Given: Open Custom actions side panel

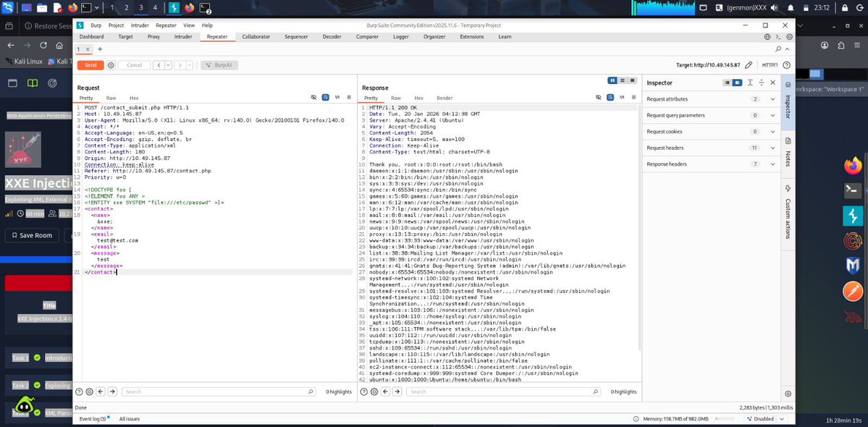Looking at the screenshot, I should tap(788, 212).
